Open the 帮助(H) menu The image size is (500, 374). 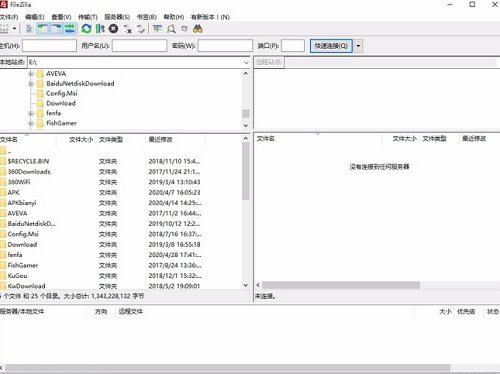tap(174, 17)
